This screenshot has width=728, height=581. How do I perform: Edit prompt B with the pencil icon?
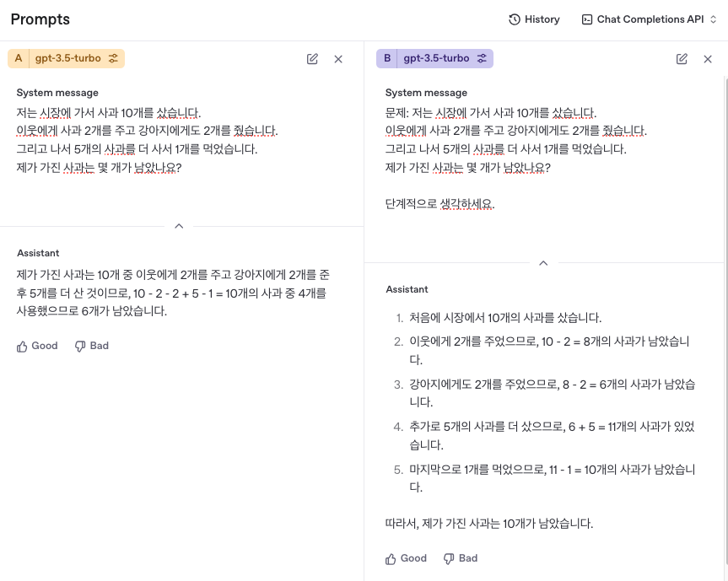(682, 59)
